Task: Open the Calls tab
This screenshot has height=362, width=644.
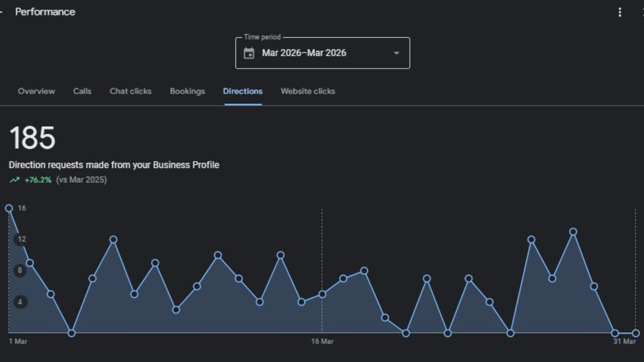Action: 82,92
